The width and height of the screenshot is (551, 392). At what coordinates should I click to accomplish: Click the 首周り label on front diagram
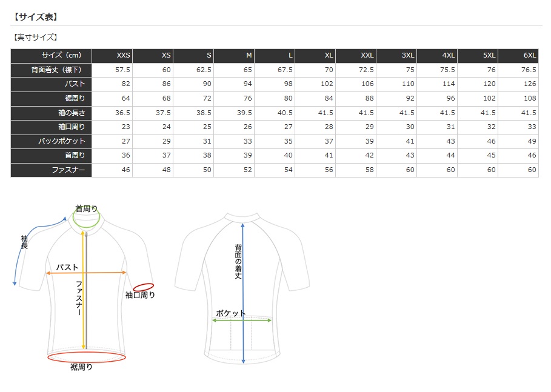87,208
